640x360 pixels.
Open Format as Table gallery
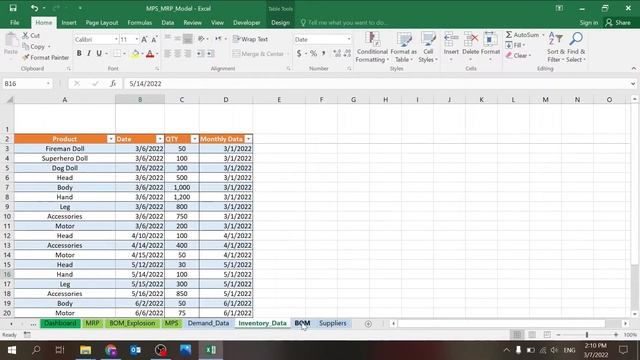pos(404,47)
